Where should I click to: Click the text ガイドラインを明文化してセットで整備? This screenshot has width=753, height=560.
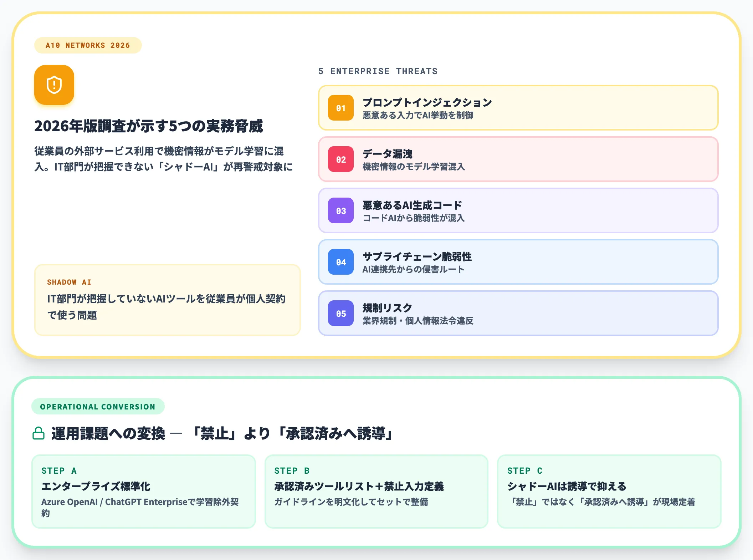[x=351, y=502]
